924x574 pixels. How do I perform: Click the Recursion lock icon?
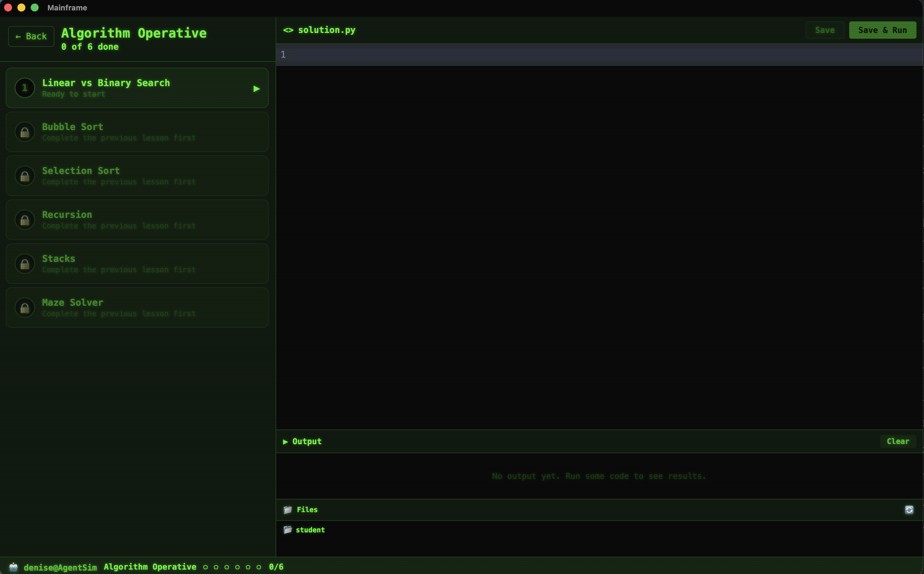pyautogui.click(x=25, y=220)
